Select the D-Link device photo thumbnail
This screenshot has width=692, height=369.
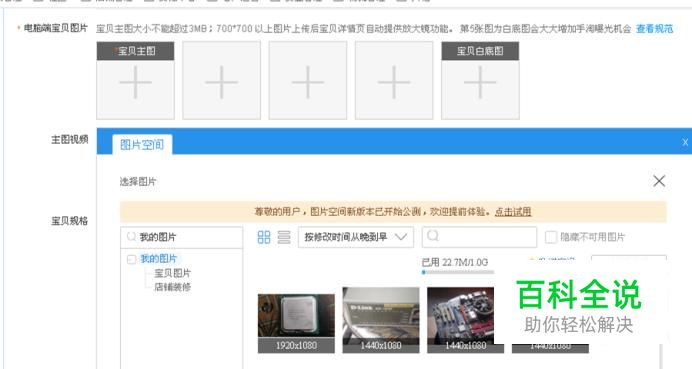click(x=381, y=320)
